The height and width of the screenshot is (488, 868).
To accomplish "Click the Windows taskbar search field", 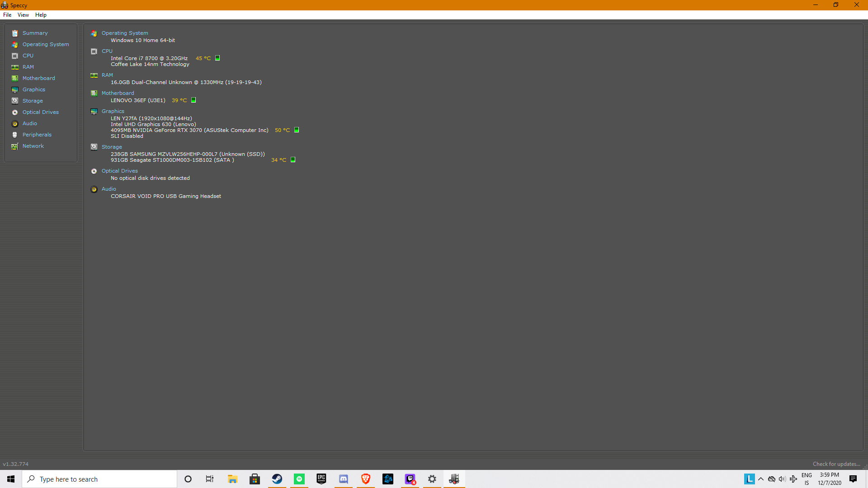I will [99, 479].
